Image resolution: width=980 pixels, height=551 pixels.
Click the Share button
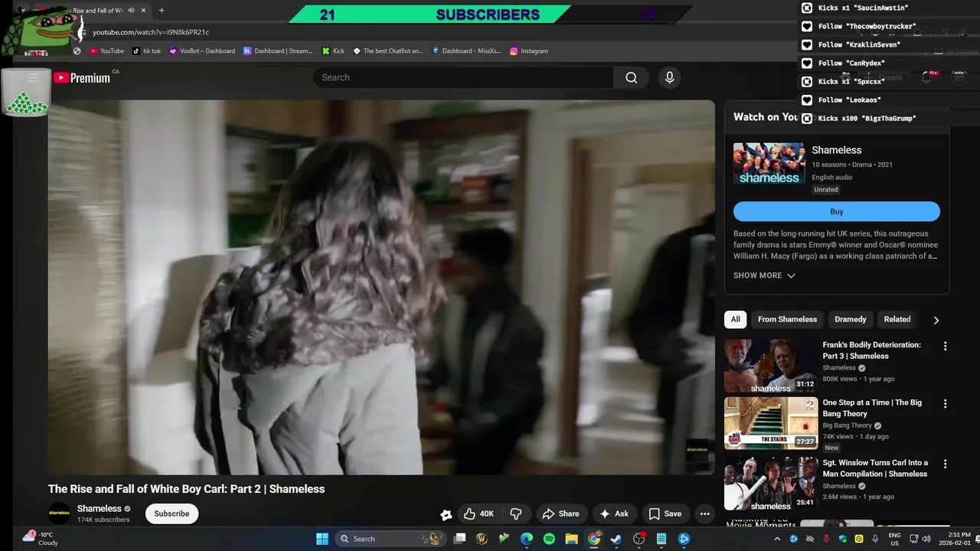tap(561, 514)
